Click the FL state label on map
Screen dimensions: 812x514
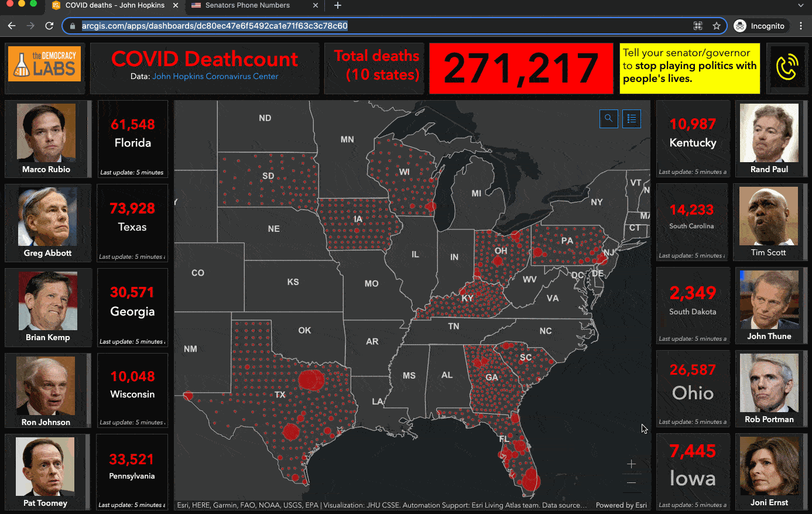point(504,438)
